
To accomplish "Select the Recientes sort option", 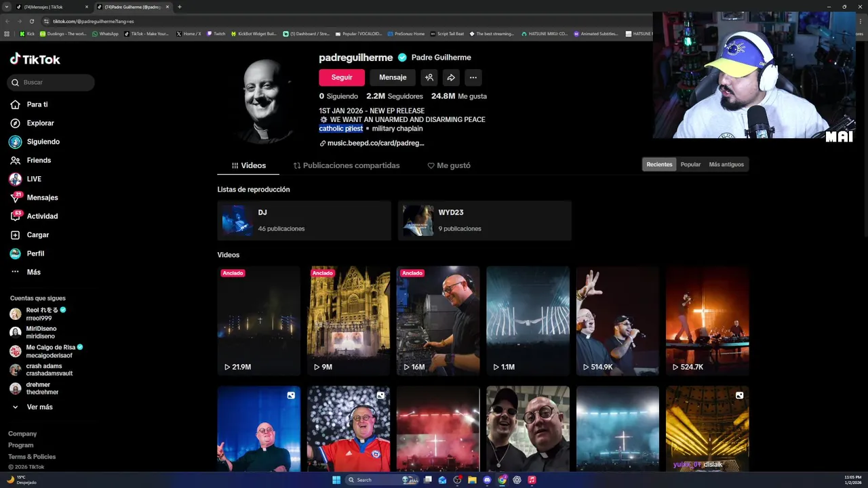I will pos(659,164).
